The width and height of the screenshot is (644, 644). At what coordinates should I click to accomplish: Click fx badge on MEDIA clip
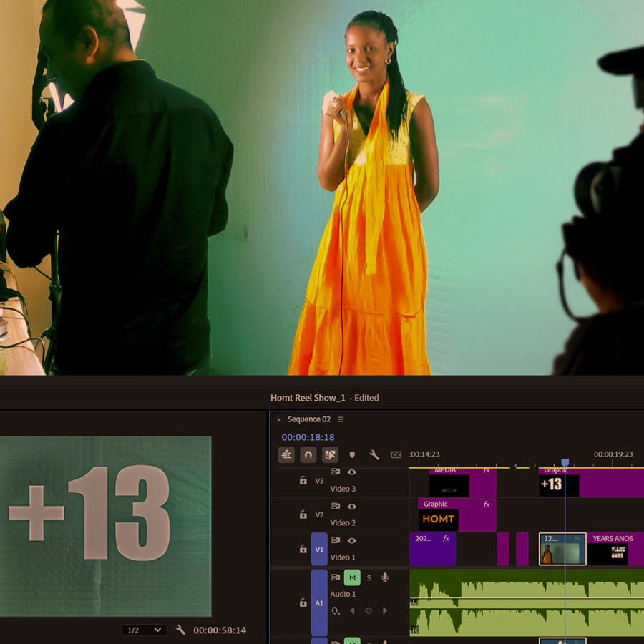(x=487, y=470)
